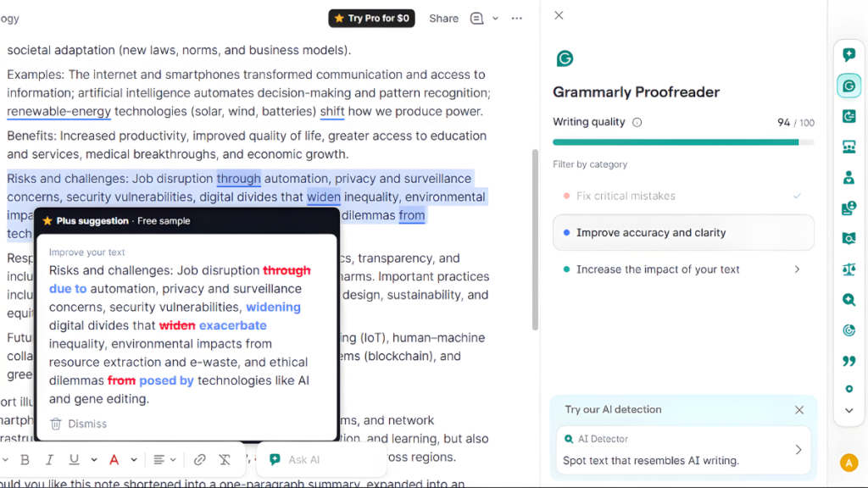The height and width of the screenshot is (488, 868).
Task: Open the book search sidebar icon
Action: coord(849,238)
